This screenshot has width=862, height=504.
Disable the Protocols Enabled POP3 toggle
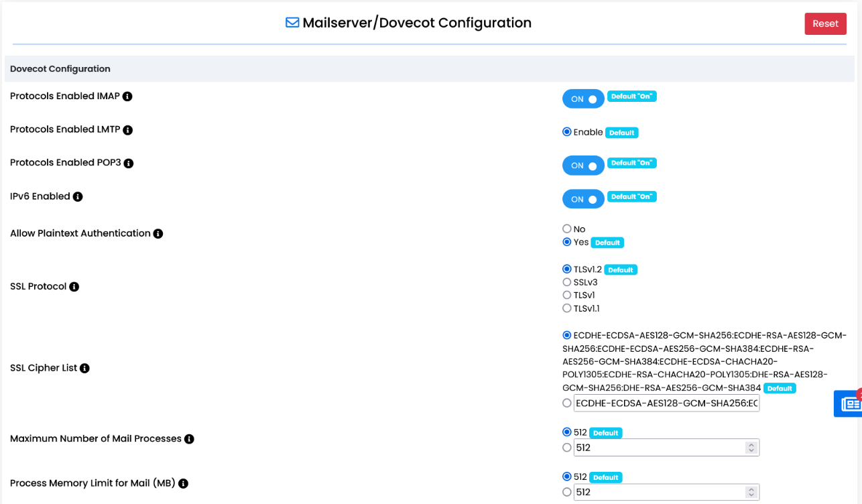(583, 166)
